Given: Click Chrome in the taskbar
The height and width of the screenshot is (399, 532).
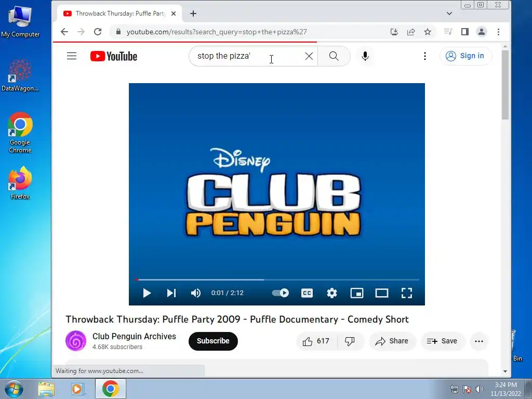Looking at the screenshot, I should point(111,389).
